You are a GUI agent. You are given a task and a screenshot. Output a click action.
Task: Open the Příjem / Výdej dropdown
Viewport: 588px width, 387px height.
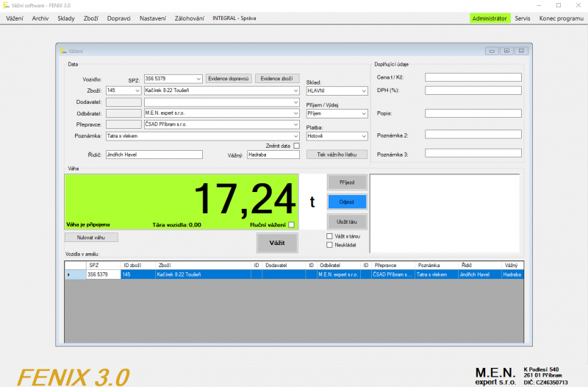click(363, 113)
